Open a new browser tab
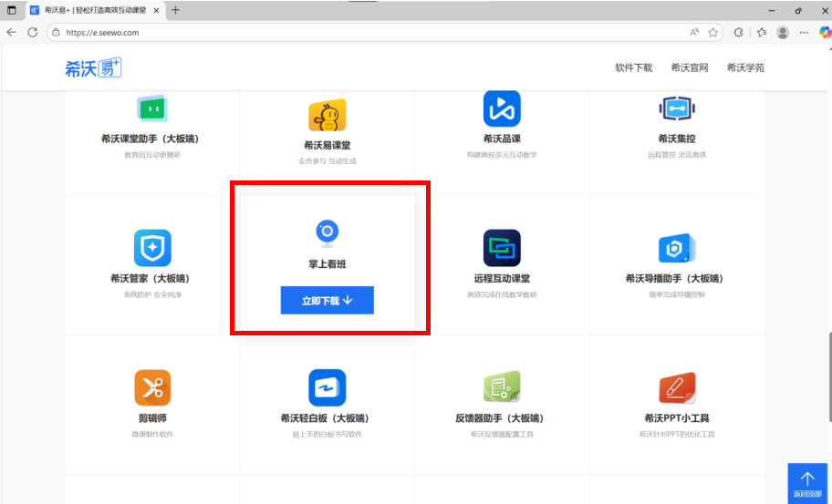The width and height of the screenshot is (832, 504). pyautogui.click(x=175, y=10)
